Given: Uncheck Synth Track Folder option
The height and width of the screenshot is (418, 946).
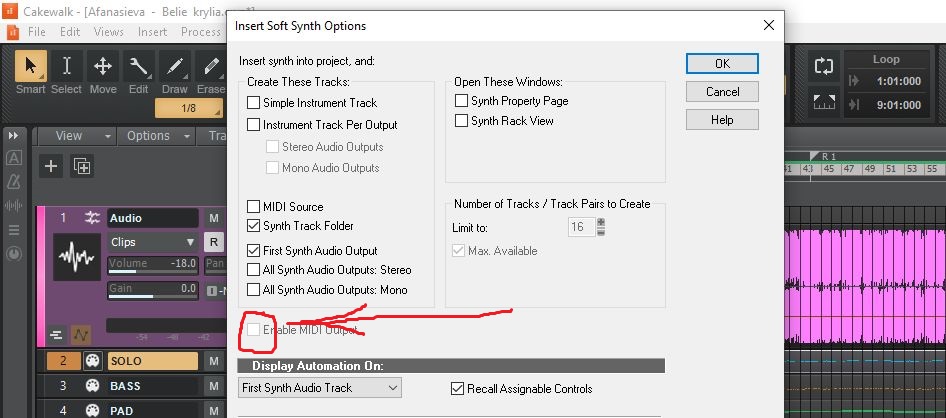Looking at the screenshot, I should click(254, 226).
